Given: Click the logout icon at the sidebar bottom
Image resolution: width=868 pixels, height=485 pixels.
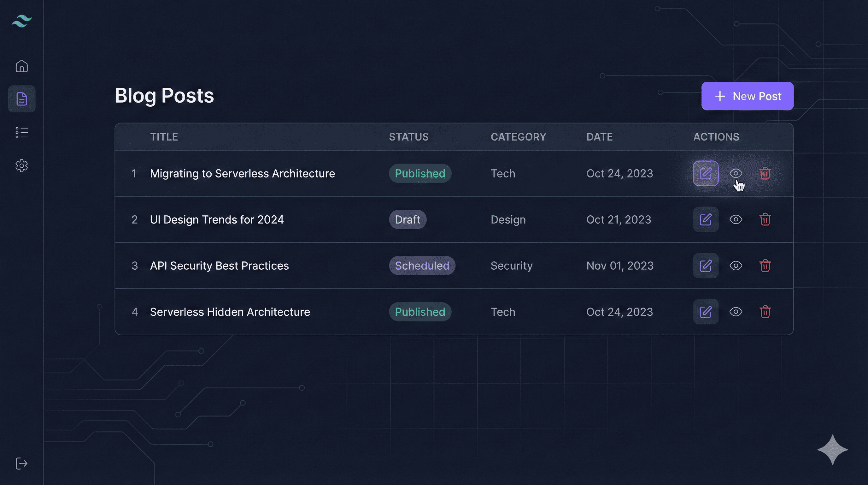Looking at the screenshot, I should [21, 463].
